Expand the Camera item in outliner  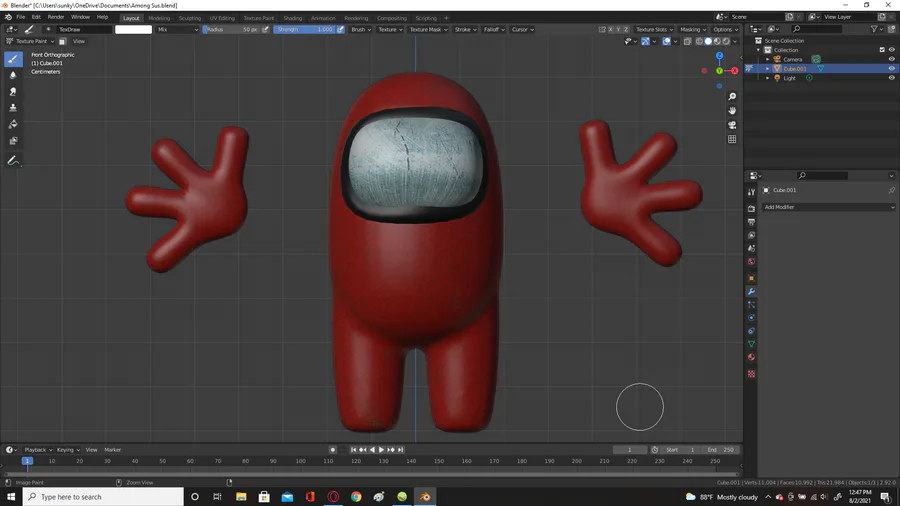point(767,59)
